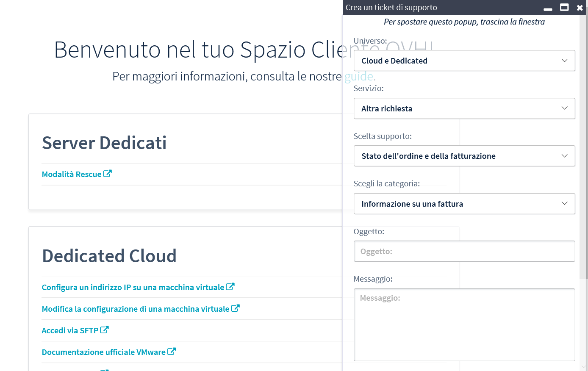Open the Scegli la categoria dropdown
Viewport: 588px width, 371px height.
[x=464, y=204]
